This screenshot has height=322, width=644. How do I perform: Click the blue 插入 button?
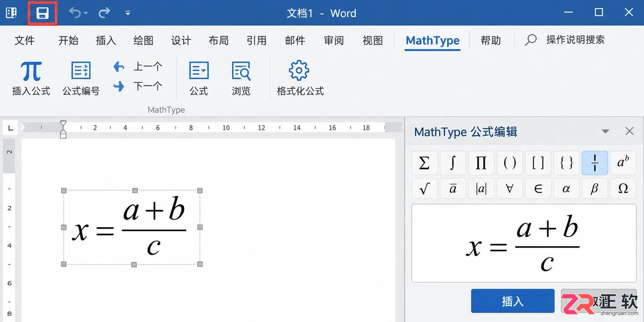(x=513, y=301)
